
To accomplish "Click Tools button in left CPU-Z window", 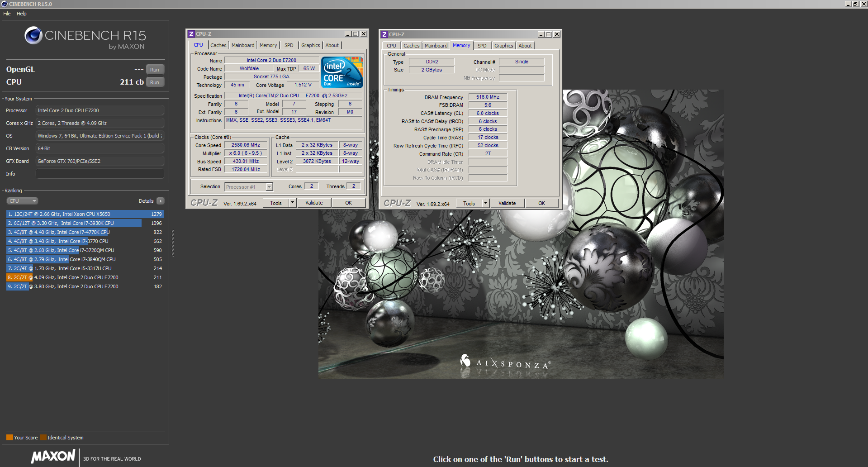I will (x=276, y=203).
